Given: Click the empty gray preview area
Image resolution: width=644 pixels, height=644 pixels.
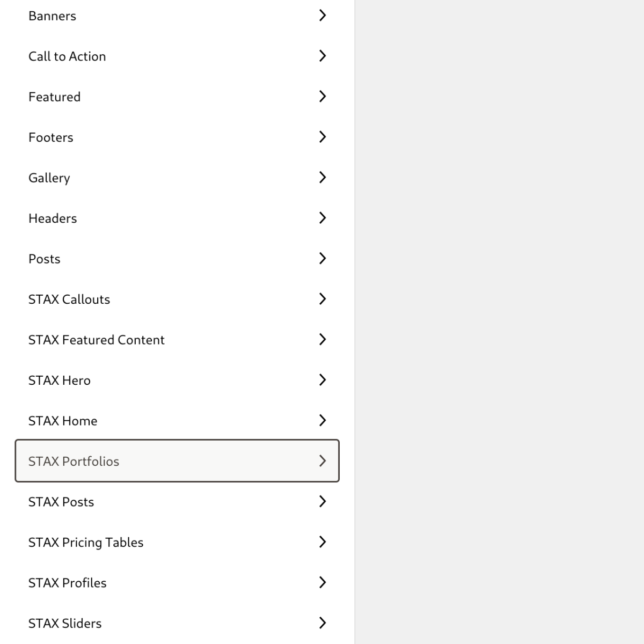Looking at the screenshot, I should pyautogui.click(x=499, y=322).
